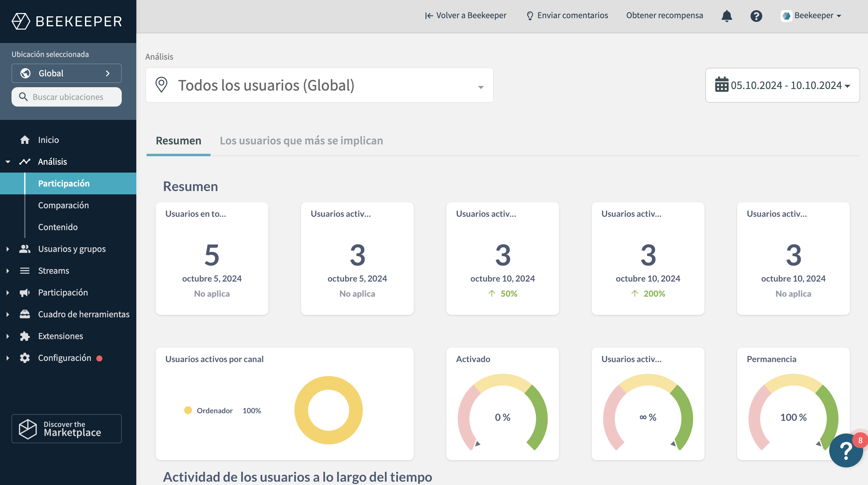
Task: Open the Beekeeper account menu
Action: click(x=811, y=15)
